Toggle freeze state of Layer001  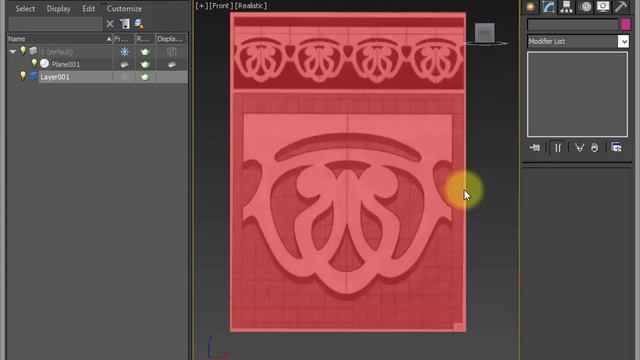(124, 77)
